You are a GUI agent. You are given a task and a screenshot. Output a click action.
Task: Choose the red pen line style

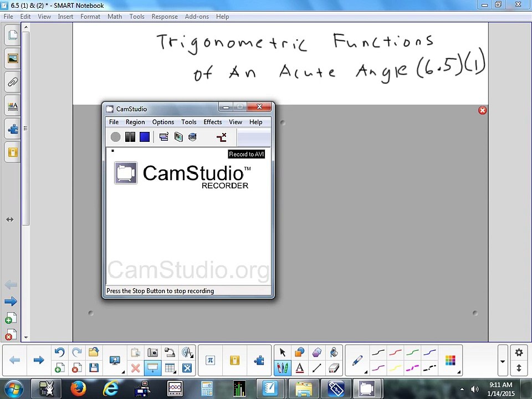click(x=395, y=353)
